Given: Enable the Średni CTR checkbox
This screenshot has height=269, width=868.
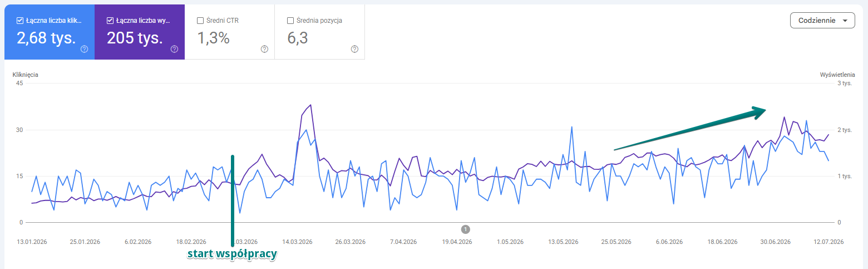Looking at the screenshot, I should 200,21.
